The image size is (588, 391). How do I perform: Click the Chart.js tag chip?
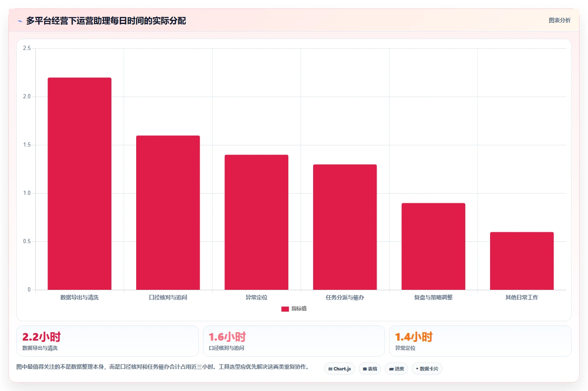tap(340, 369)
